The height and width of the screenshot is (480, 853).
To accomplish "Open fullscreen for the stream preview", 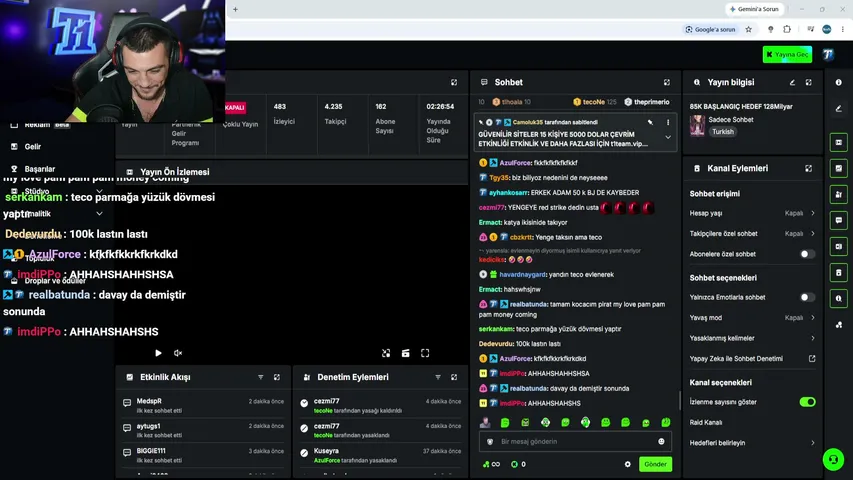I will coord(425,353).
